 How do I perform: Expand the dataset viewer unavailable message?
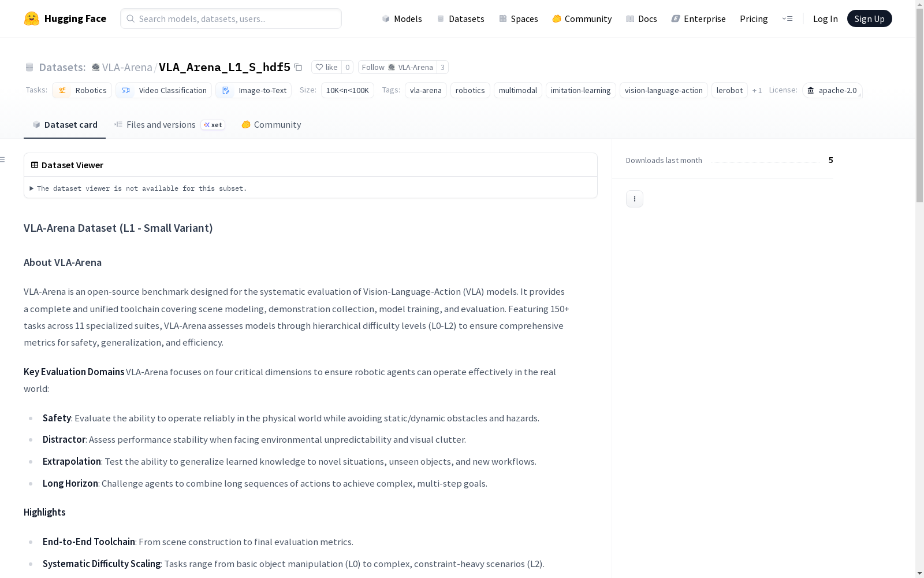point(139,188)
